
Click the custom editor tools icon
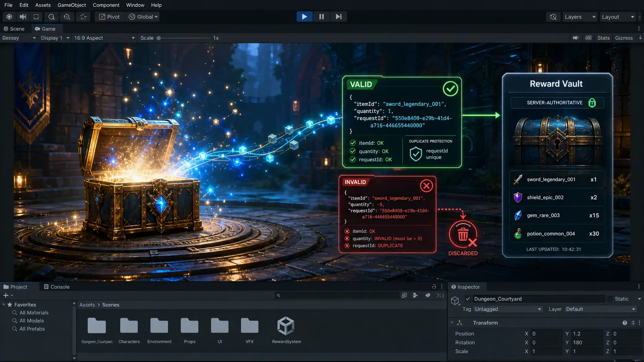[x=83, y=17]
